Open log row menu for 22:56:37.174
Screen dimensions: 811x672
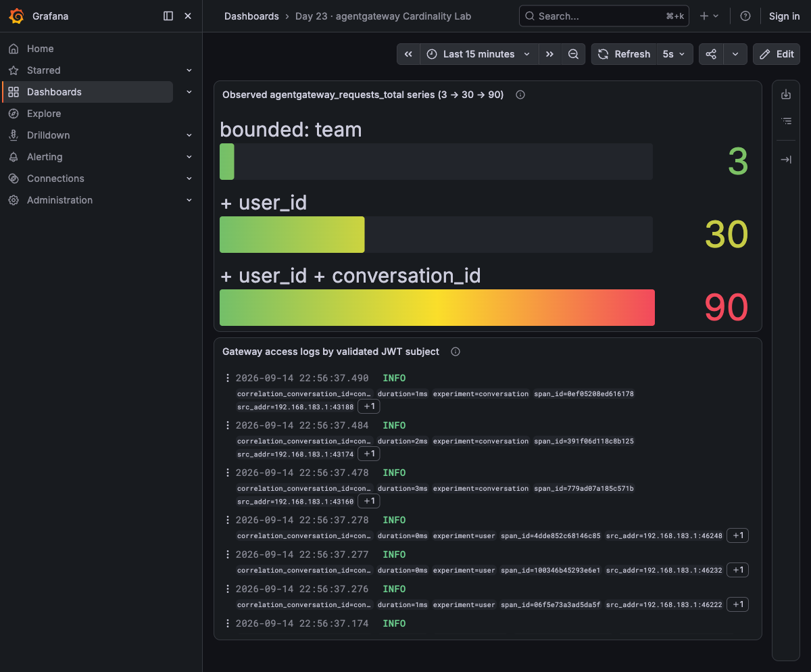[x=228, y=623]
